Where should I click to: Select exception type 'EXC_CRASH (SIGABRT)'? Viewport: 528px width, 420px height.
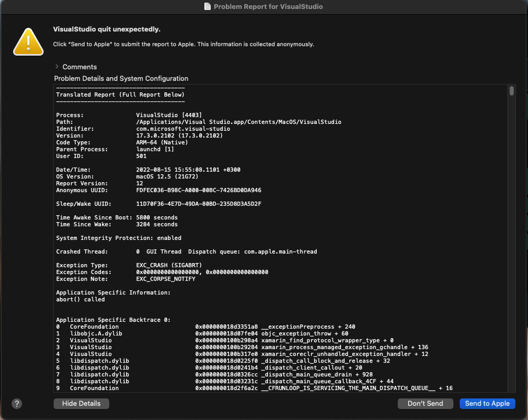[169, 265]
